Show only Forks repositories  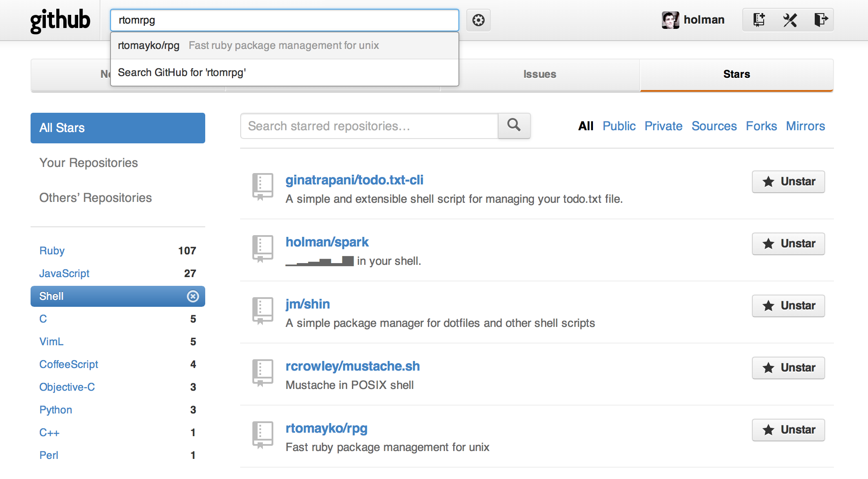click(761, 126)
